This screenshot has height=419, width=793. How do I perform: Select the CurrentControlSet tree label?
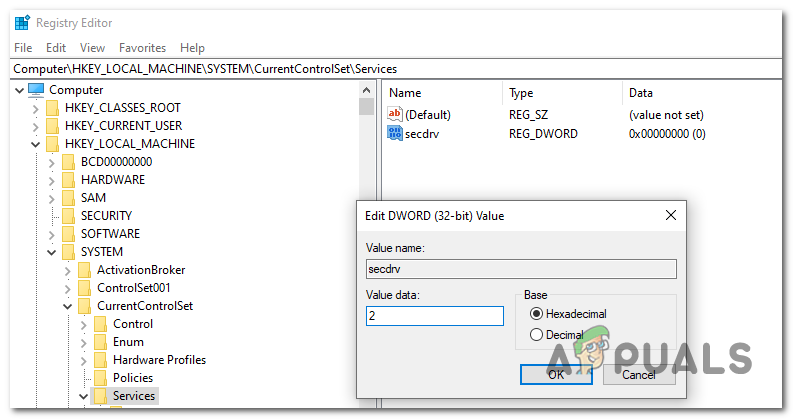[145, 306]
